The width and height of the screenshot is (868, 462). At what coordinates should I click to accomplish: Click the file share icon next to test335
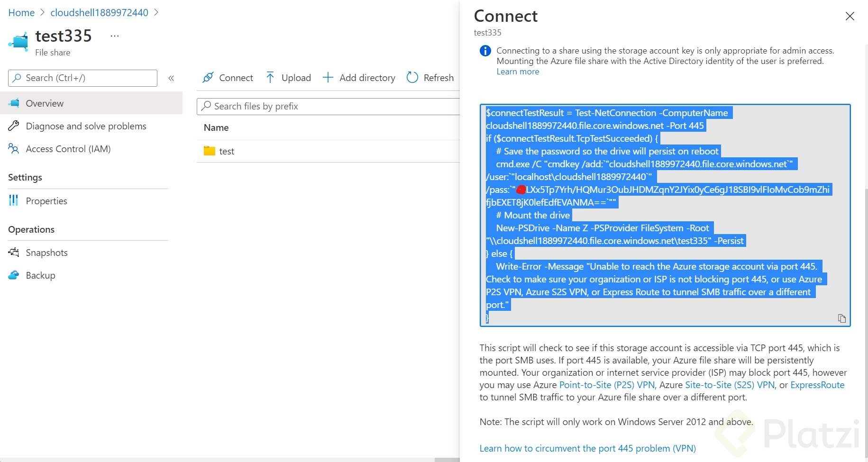pos(18,41)
